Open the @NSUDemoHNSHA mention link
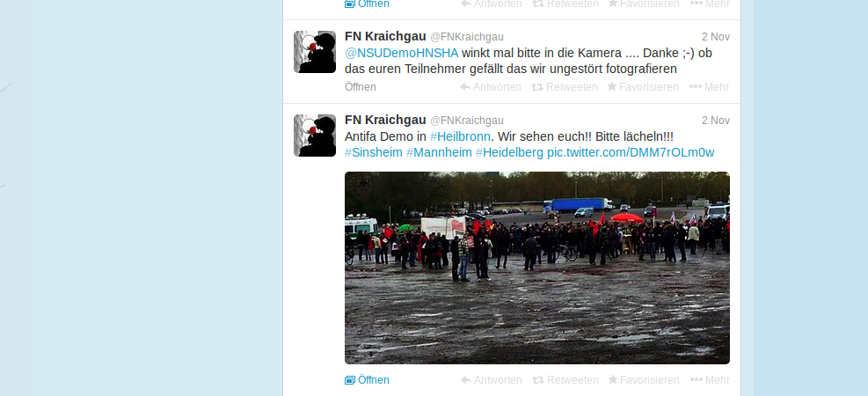The height and width of the screenshot is (396, 868). click(x=401, y=53)
